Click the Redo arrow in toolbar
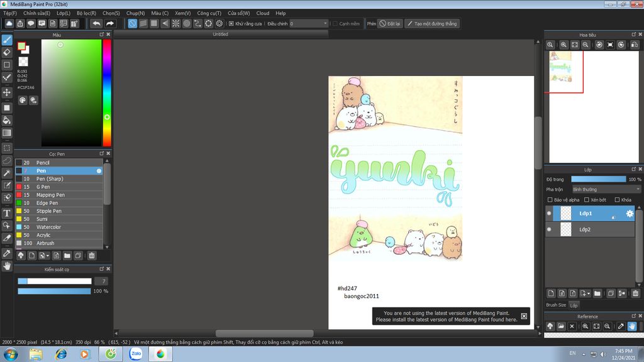 point(109,23)
